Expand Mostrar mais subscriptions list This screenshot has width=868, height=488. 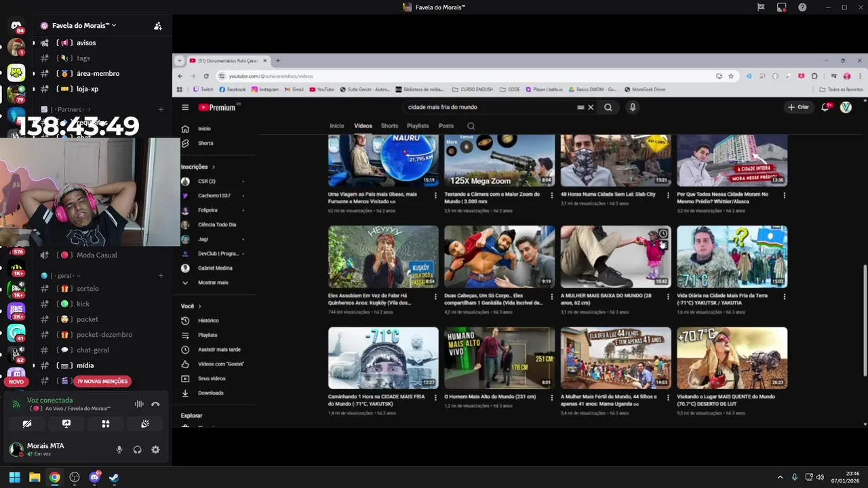pos(212,283)
